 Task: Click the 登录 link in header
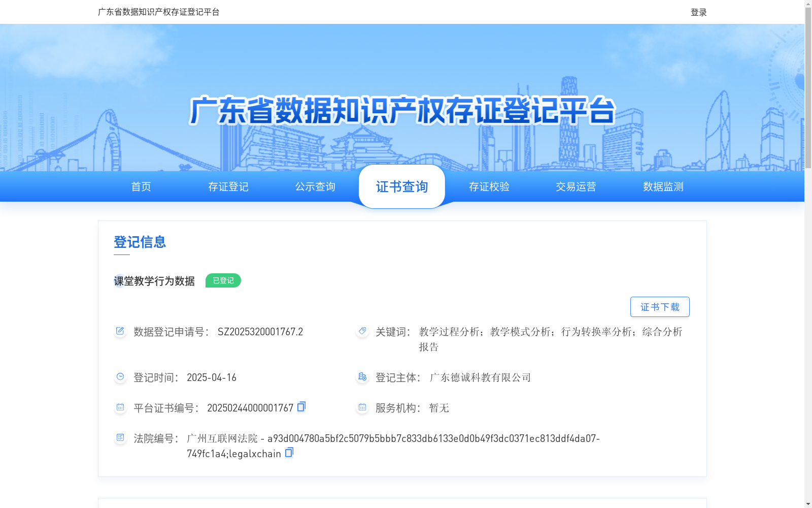point(699,12)
